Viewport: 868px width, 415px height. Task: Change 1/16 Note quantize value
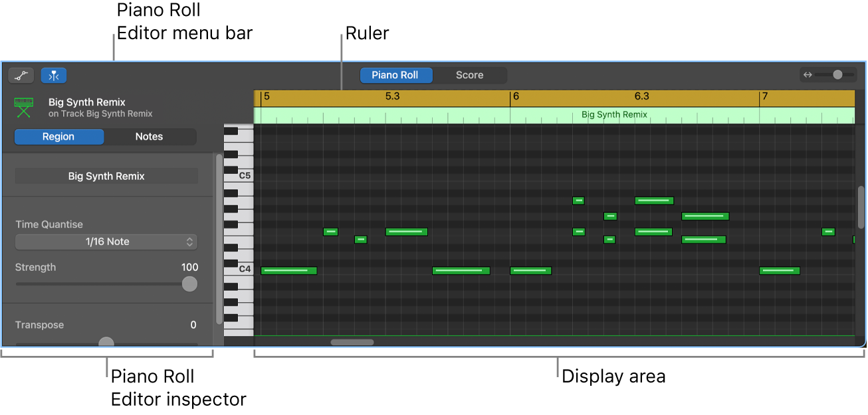point(106,242)
